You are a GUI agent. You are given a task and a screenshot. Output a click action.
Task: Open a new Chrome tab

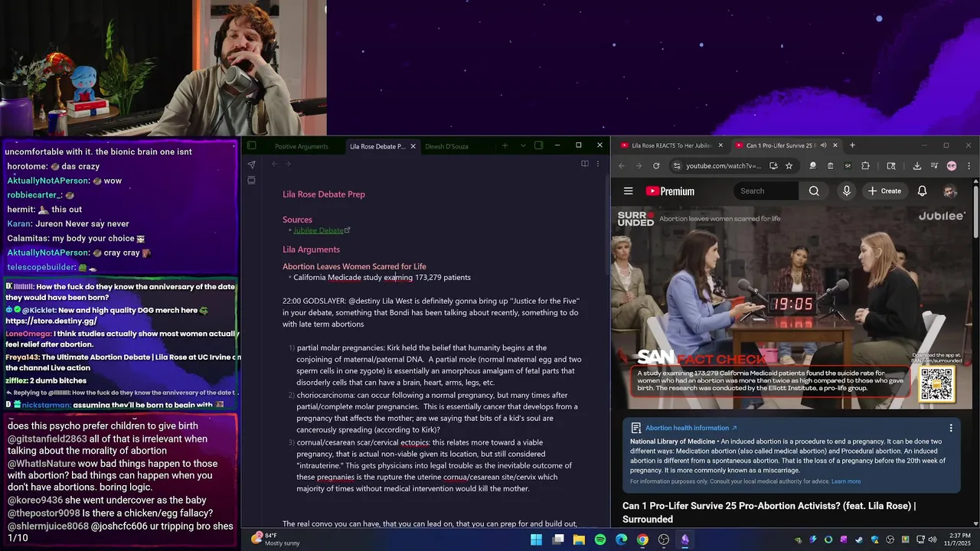point(852,145)
